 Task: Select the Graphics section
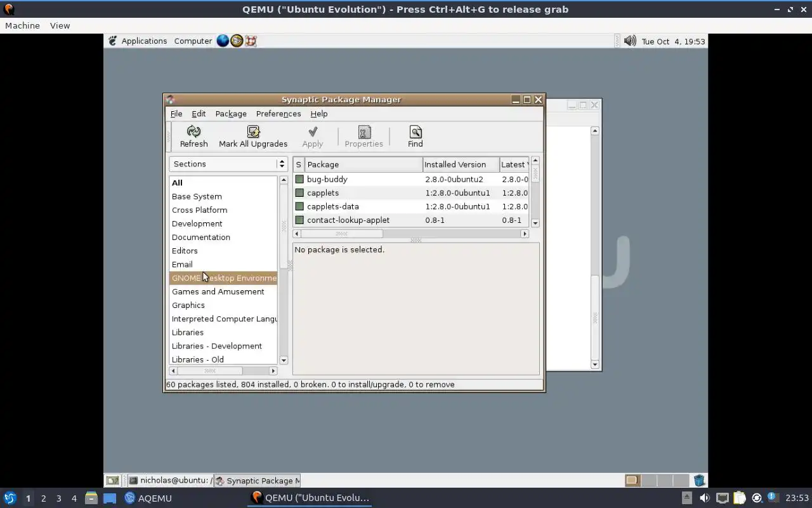tap(223, 305)
